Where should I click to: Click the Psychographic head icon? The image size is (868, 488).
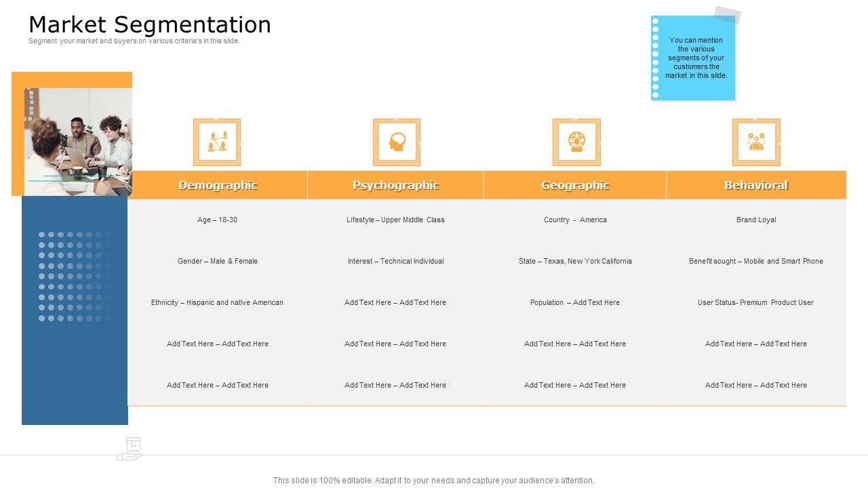(397, 142)
